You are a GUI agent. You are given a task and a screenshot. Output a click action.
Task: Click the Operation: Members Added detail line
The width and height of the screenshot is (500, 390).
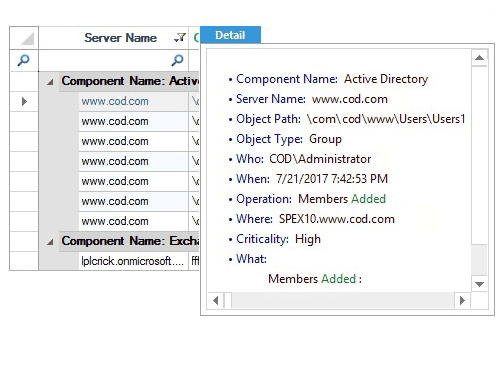307,199
